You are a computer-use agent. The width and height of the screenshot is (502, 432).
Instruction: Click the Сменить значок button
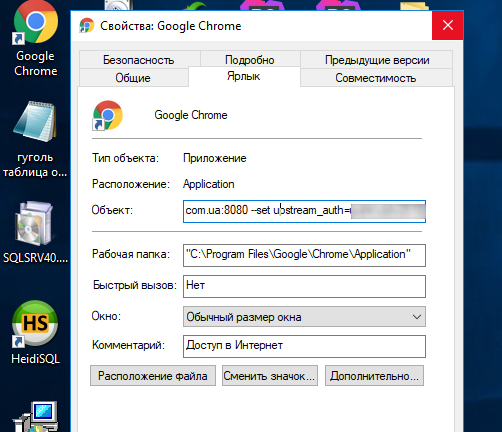coord(270,376)
